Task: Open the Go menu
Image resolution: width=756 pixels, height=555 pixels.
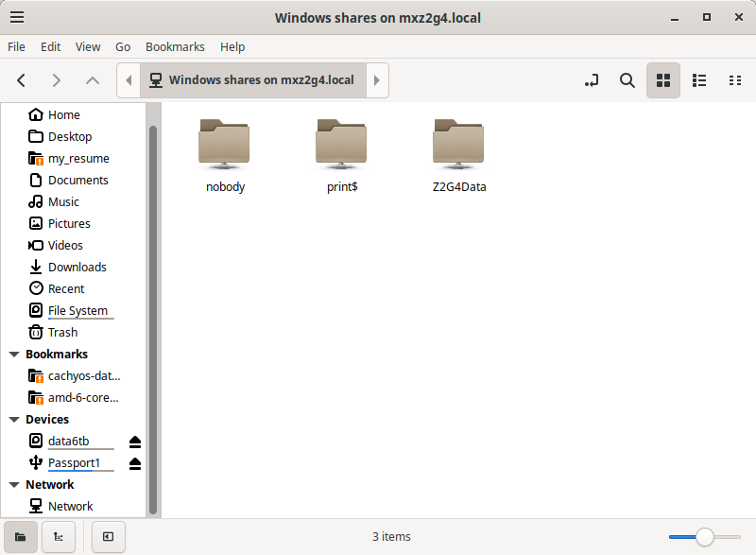Action: pyautogui.click(x=123, y=46)
